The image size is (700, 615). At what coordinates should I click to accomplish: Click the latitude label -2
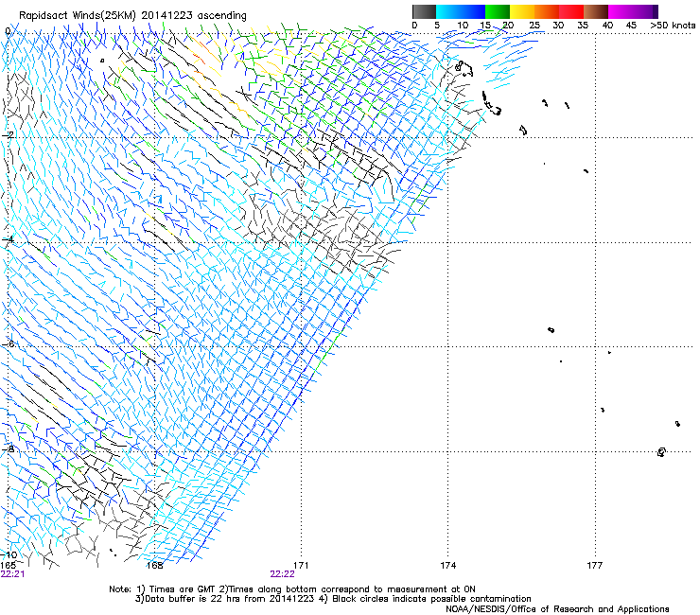[9, 134]
